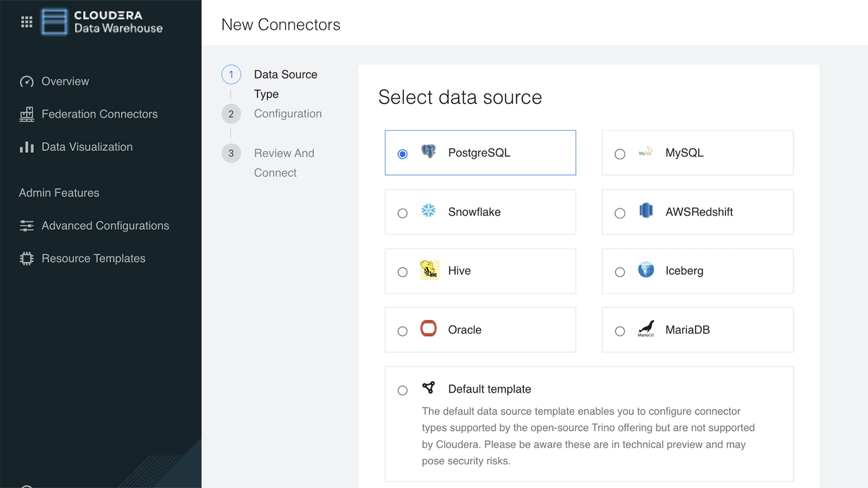Viewport: 868px width, 488px height.
Task: Select the MySQL radio button
Action: (x=620, y=154)
